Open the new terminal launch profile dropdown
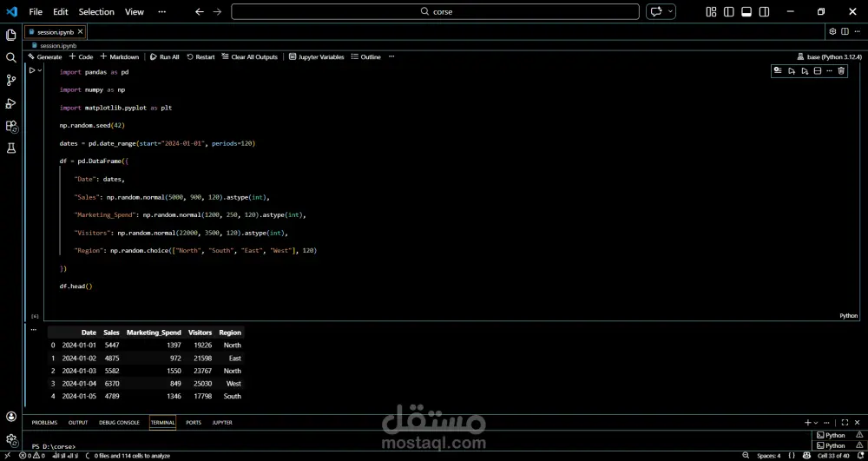The width and height of the screenshot is (868, 461). click(x=816, y=423)
